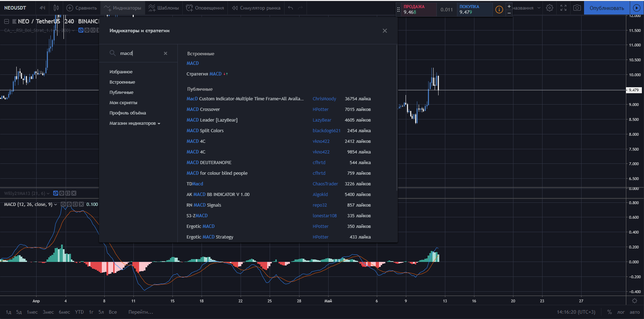Add the TDMacd script by ChaosTrader
The width and height of the screenshot is (644, 319).
(195, 184)
